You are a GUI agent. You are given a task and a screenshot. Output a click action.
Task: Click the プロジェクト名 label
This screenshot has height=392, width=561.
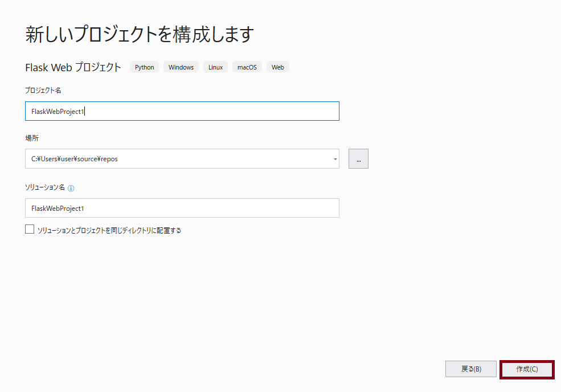43,90
